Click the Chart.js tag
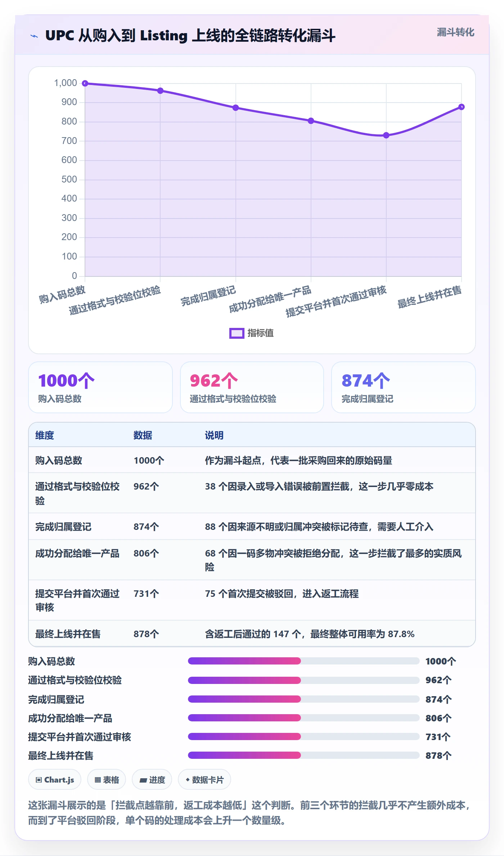This screenshot has width=504, height=856. coord(55,780)
